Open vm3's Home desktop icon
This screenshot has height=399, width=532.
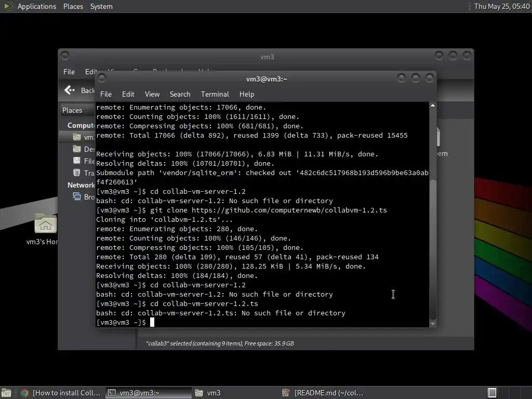pyautogui.click(x=46, y=224)
